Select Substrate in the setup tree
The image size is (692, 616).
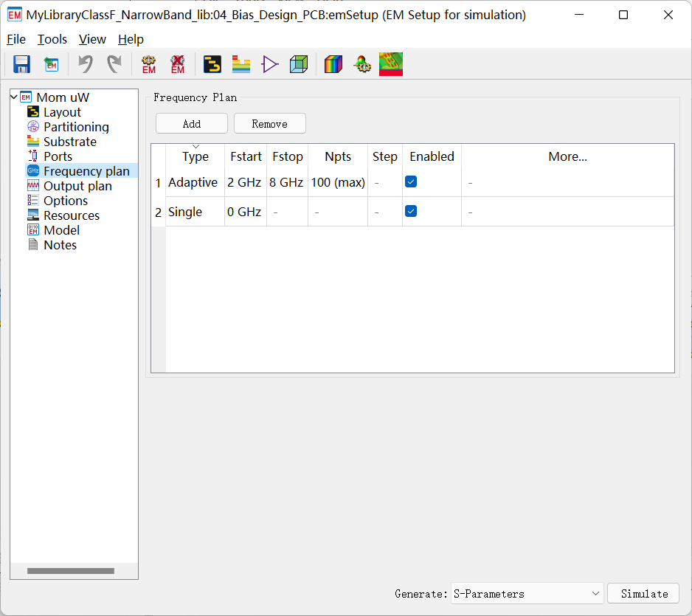[x=70, y=142]
